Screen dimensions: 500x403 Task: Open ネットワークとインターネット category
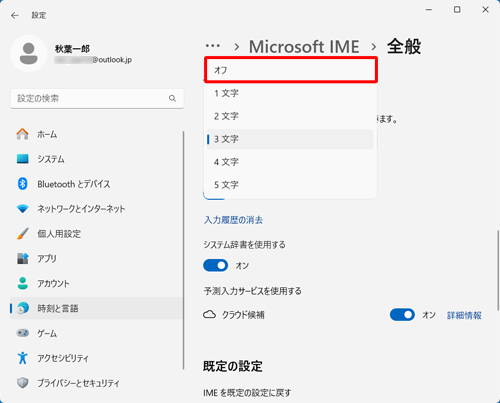(96, 209)
